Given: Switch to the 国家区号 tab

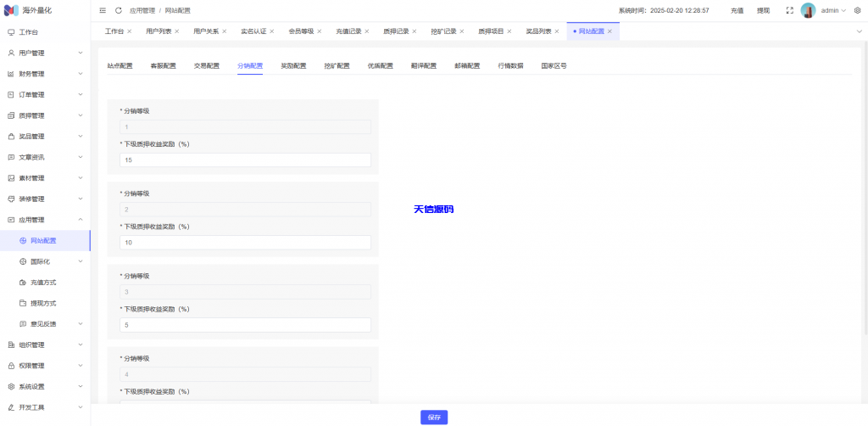Looking at the screenshot, I should pos(554,66).
